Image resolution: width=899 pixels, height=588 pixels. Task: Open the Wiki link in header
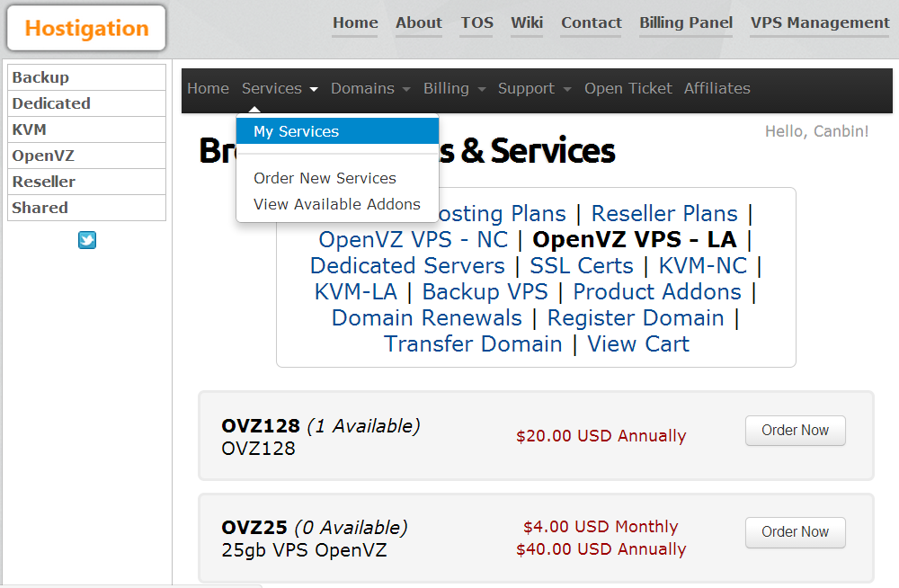click(x=526, y=23)
